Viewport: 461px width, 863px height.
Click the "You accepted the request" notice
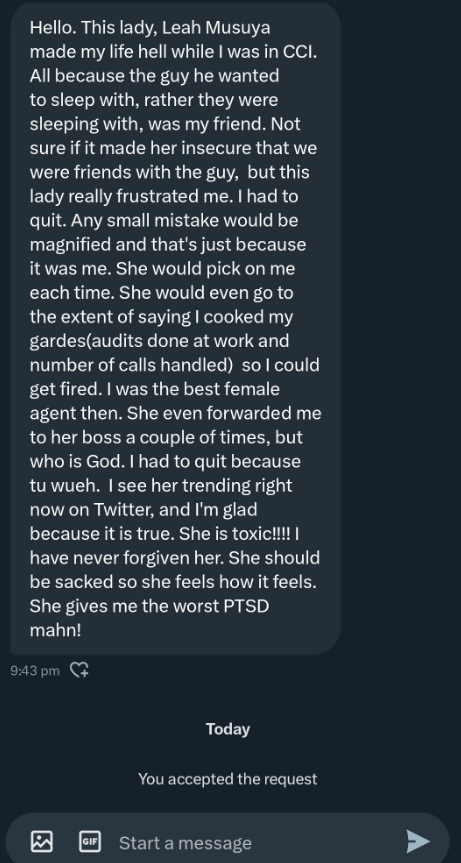(228, 779)
